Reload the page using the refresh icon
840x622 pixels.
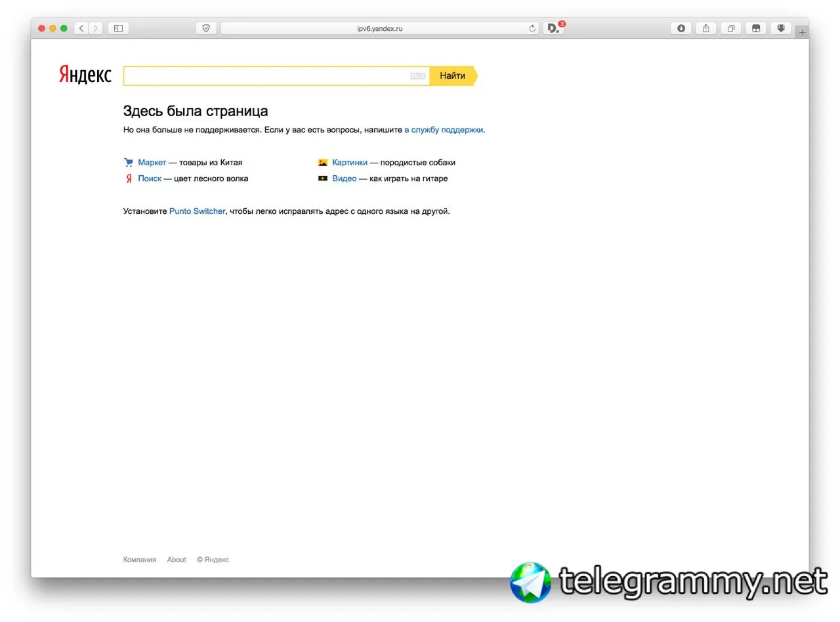pyautogui.click(x=532, y=28)
